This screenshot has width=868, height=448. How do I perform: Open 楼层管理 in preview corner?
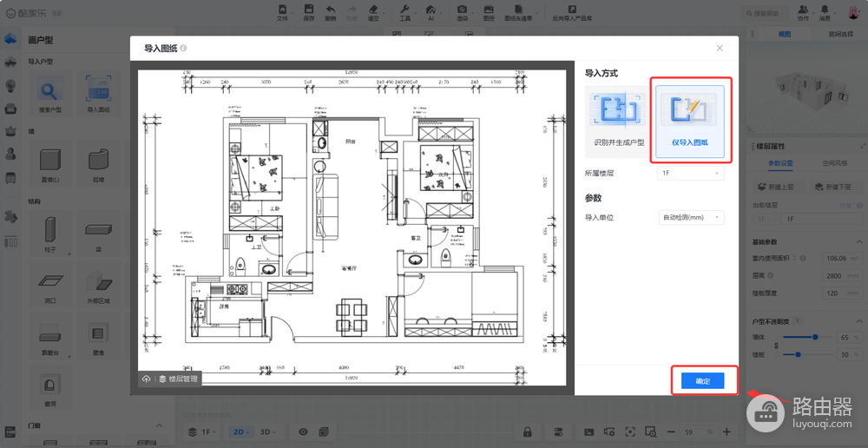178,379
